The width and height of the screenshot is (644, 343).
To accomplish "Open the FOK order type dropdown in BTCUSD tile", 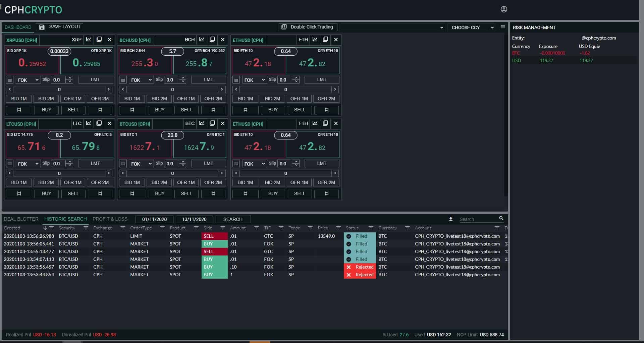I will point(141,164).
